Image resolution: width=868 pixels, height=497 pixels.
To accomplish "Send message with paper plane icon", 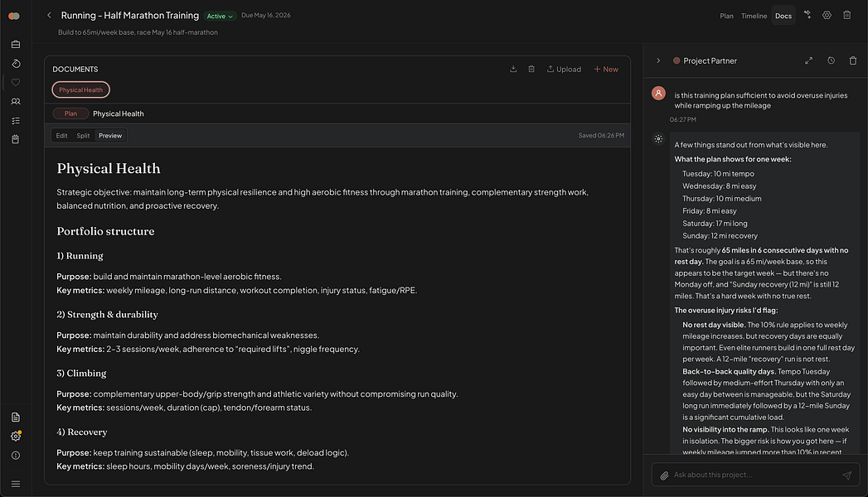I will point(847,475).
